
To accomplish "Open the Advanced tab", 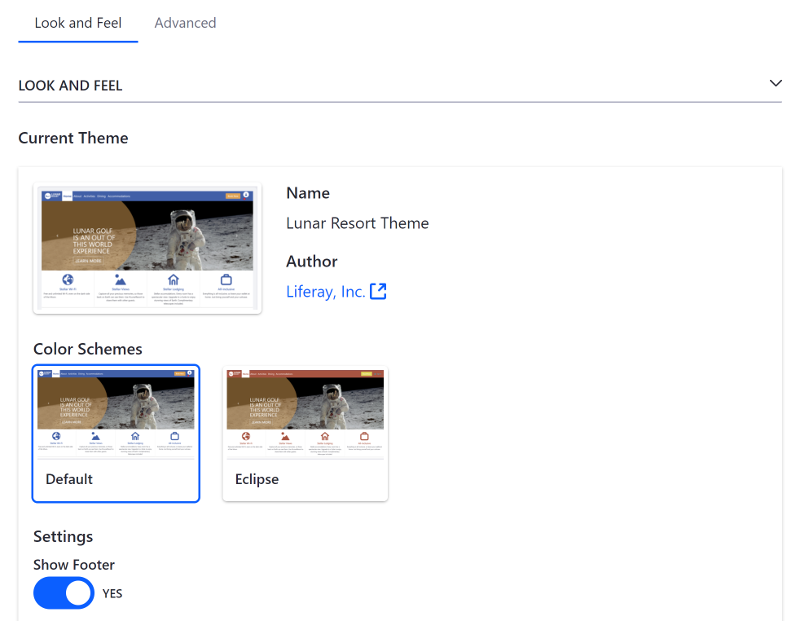I will click(x=185, y=23).
